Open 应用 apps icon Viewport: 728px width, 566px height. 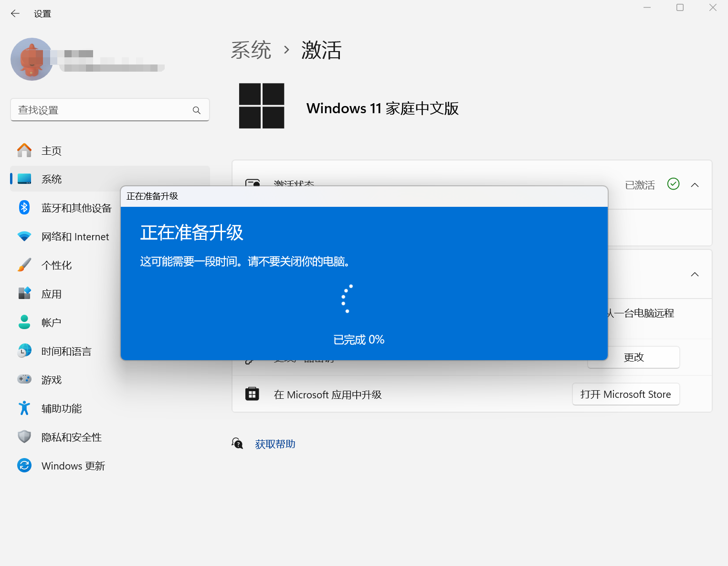pos(24,293)
